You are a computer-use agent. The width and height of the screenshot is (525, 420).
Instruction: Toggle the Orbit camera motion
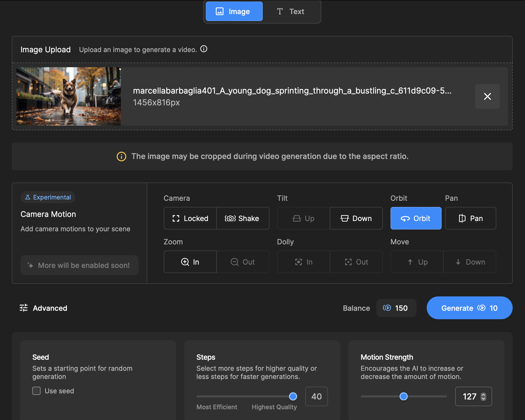416,218
